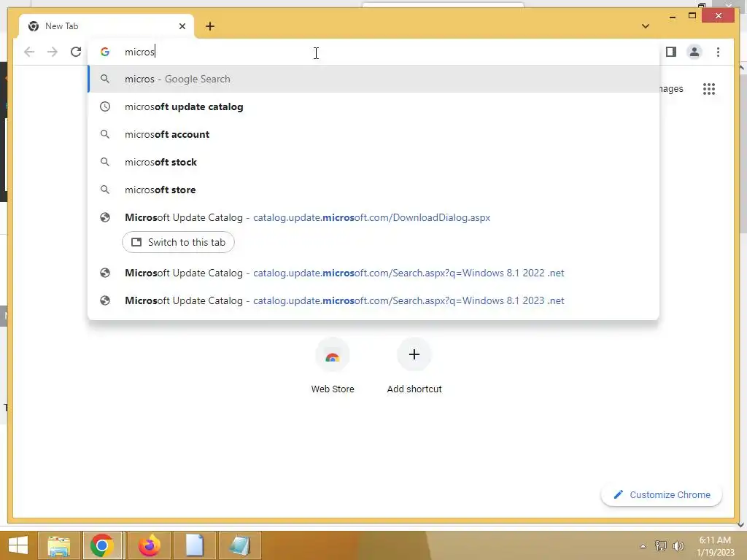Image resolution: width=747 pixels, height=560 pixels.
Task: Click search icon beside microsoft store
Action: tap(105, 190)
